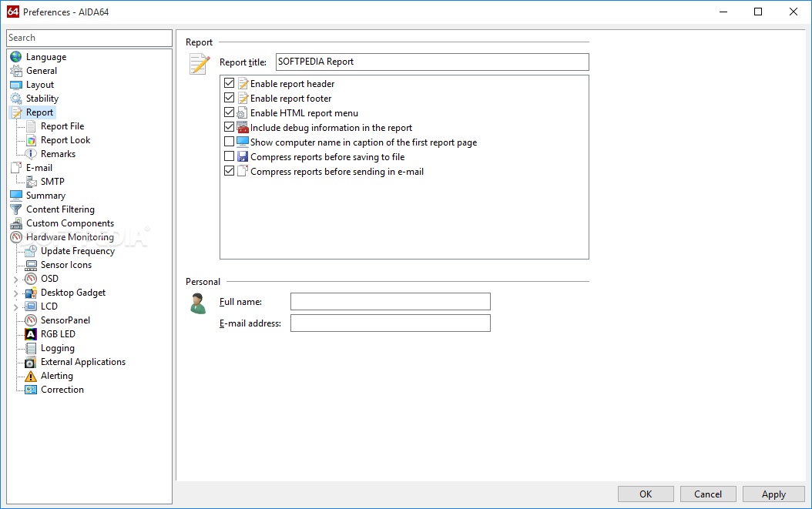
Task: Enable Compress reports before saving to file
Action: (230, 156)
